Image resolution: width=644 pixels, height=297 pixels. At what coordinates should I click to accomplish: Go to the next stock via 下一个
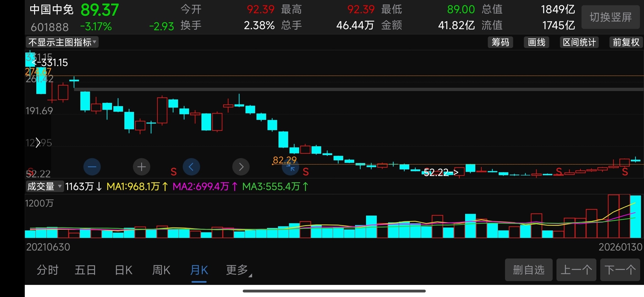coord(620,270)
